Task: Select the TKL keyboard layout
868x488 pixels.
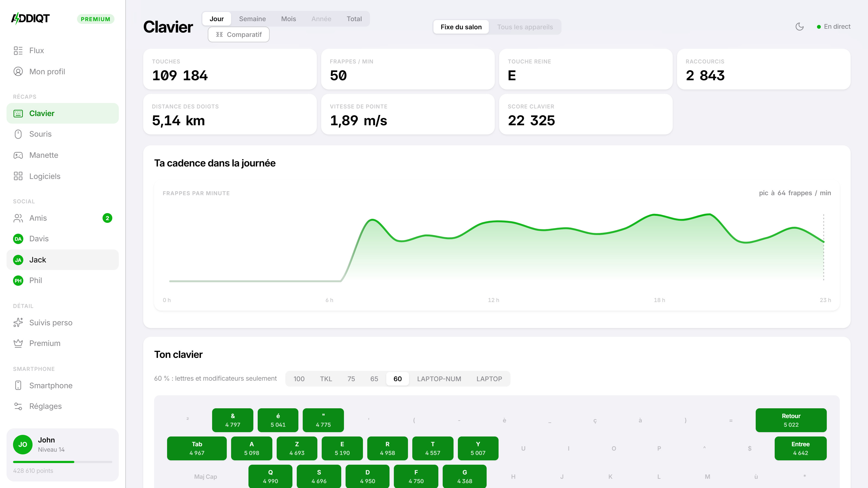Action: coord(326,379)
